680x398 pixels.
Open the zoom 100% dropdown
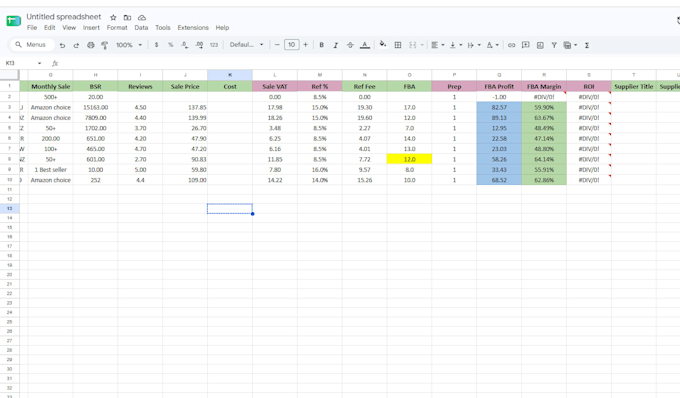[x=129, y=45]
